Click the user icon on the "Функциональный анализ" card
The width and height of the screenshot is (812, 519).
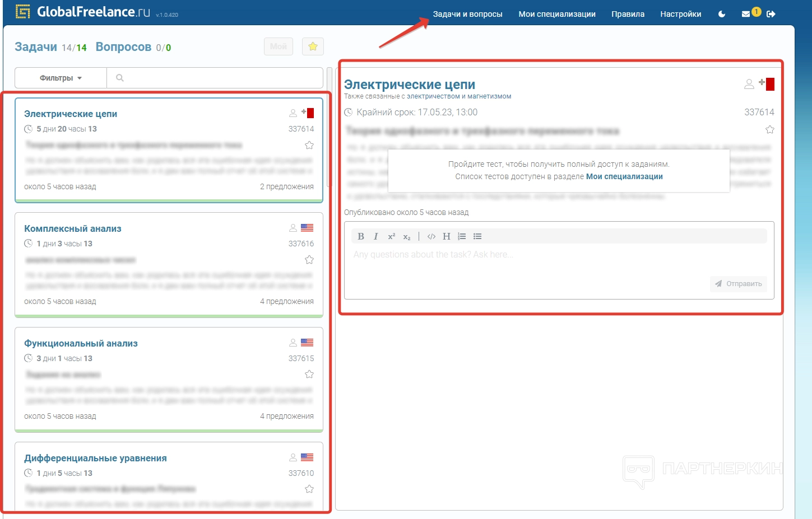pos(293,343)
